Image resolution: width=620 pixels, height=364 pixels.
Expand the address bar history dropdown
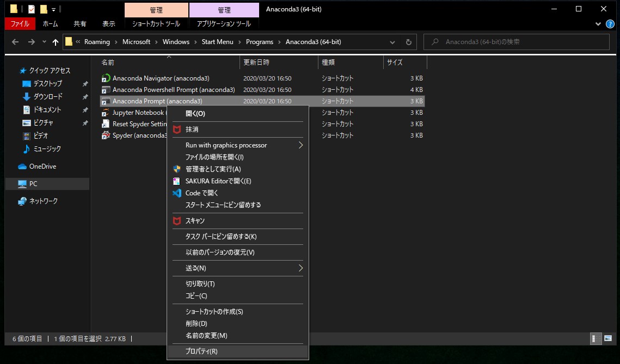pos(392,42)
